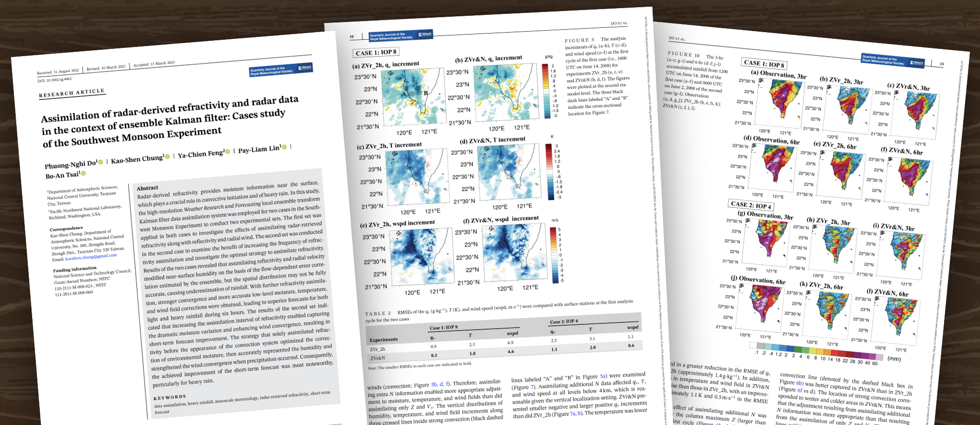Image resolution: width=980 pixels, height=425 pixels.
Task: Click the 'TABLE 2' caption label
Action: pos(378,313)
